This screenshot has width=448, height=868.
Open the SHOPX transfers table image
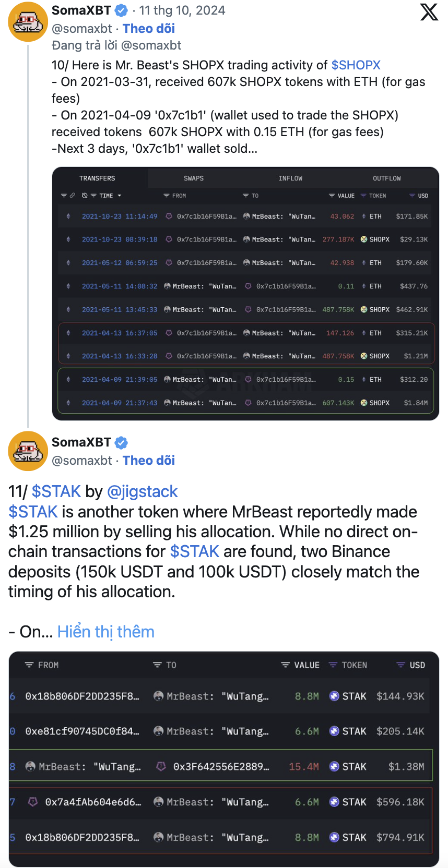coord(245,294)
